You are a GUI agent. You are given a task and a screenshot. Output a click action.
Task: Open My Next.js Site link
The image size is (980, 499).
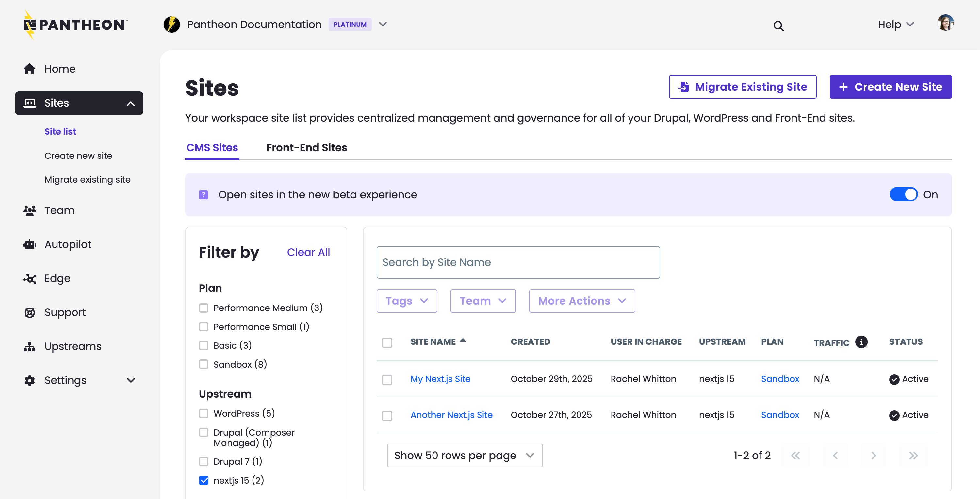(440, 379)
